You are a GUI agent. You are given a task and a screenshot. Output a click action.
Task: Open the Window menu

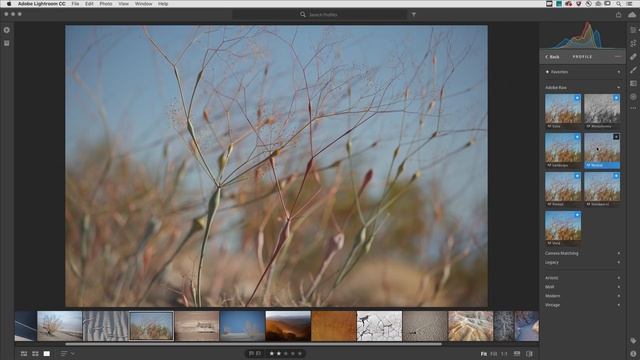click(x=143, y=4)
